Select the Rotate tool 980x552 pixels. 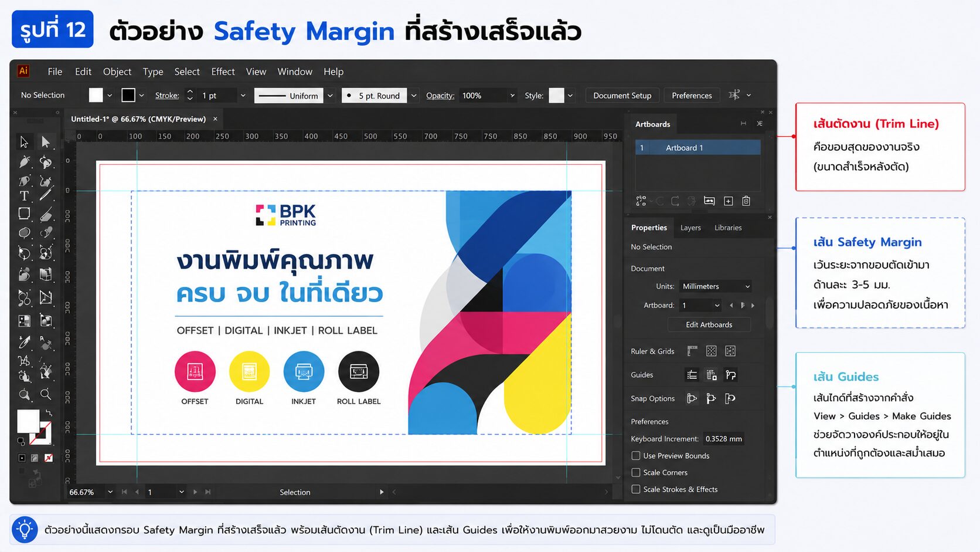click(24, 253)
